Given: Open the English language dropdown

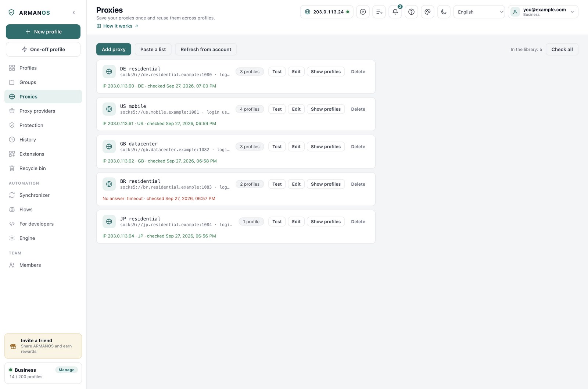Looking at the screenshot, I should click(479, 12).
